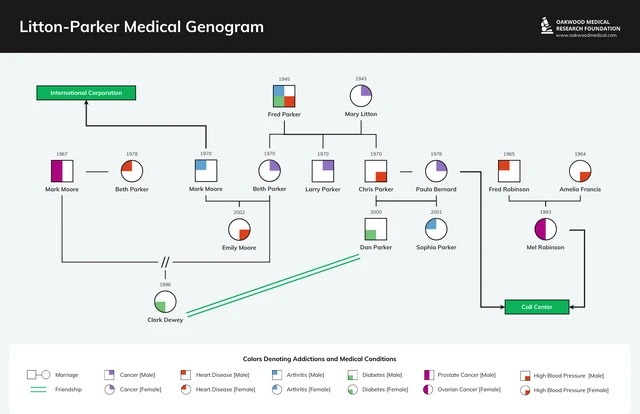Image resolution: width=640 pixels, height=414 pixels.
Task: Select the 1996 birth year text
Action: [165, 285]
